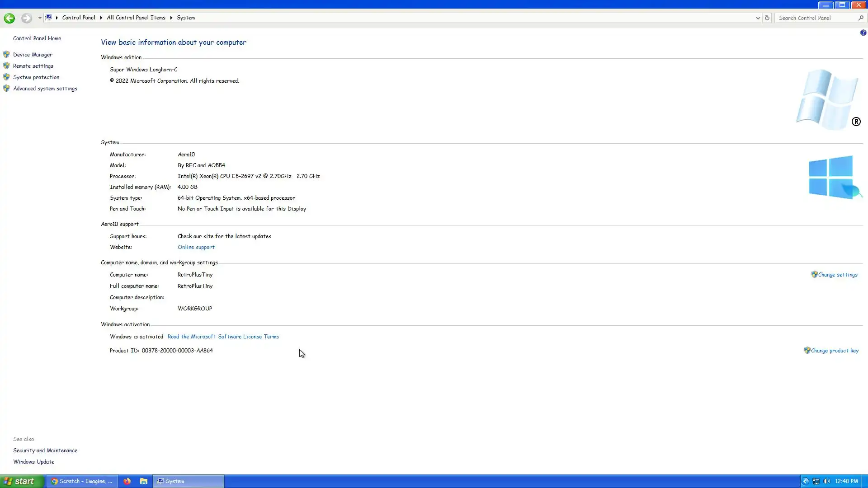Switch to Scratch taskbar window

(x=82, y=481)
